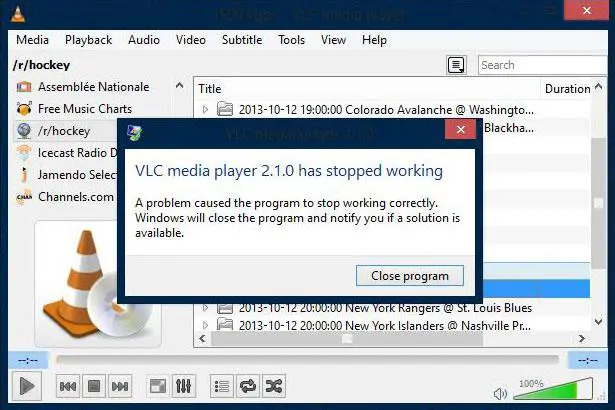
Task: Select Icecast Radio Directory in the sidebar
Action: click(x=77, y=153)
